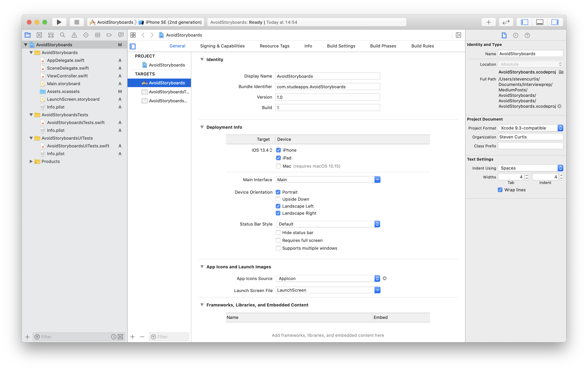Open the Breakpoint navigator icon
The height and width of the screenshot is (371, 588).
point(109,35)
